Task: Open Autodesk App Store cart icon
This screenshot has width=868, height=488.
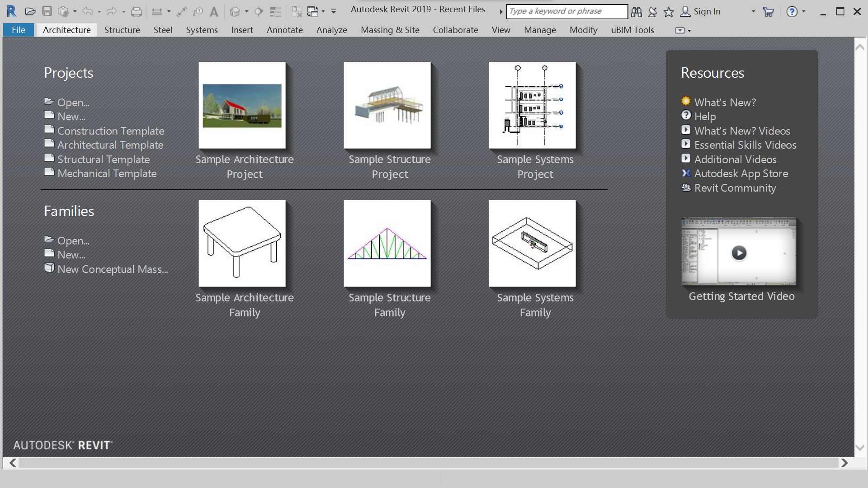Action: [768, 12]
